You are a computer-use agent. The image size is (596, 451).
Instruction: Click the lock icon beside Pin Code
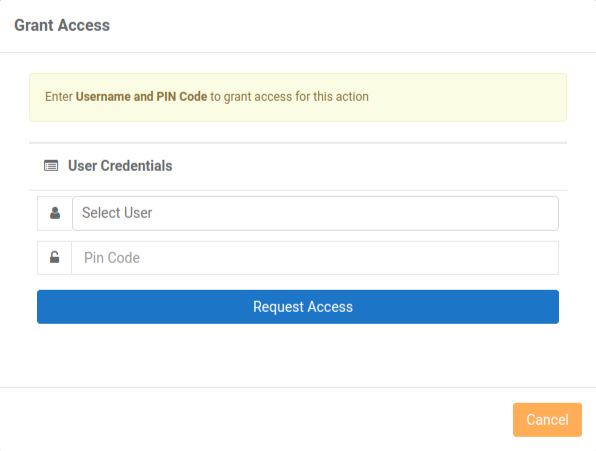[x=54, y=257]
